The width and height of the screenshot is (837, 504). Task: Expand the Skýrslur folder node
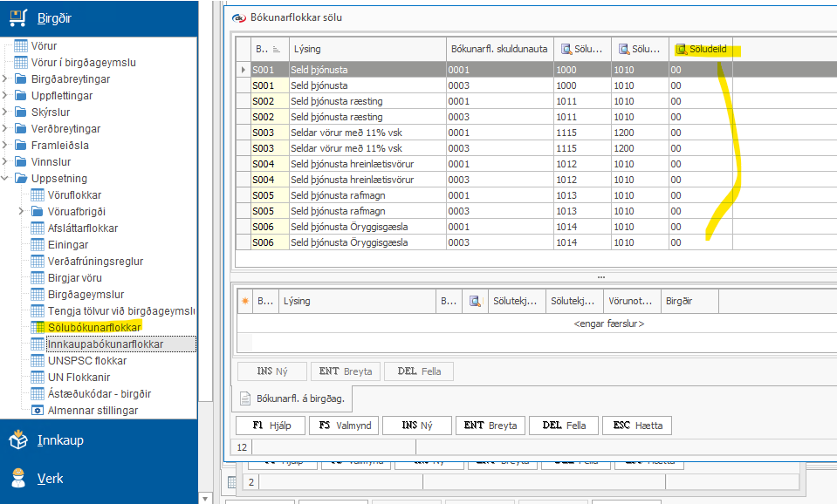pos(5,112)
